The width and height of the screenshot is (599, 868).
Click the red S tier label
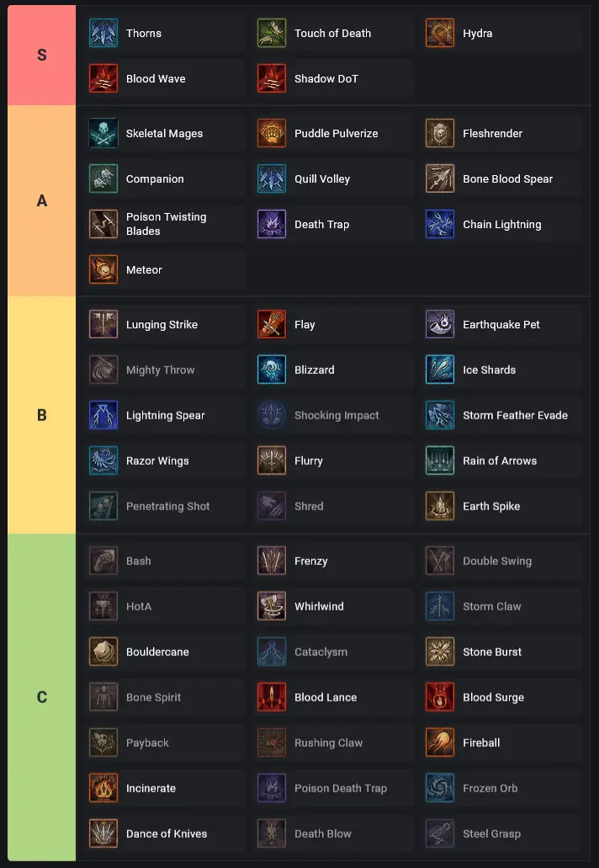click(42, 55)
